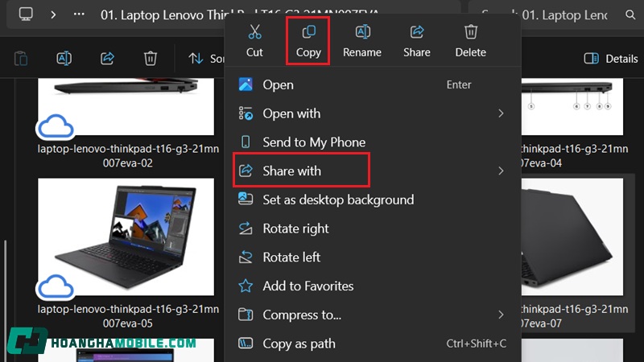This screenshot has height=362, width=644.
Task: Click Cut in the context menu
Action: click(x=254, y=41)
